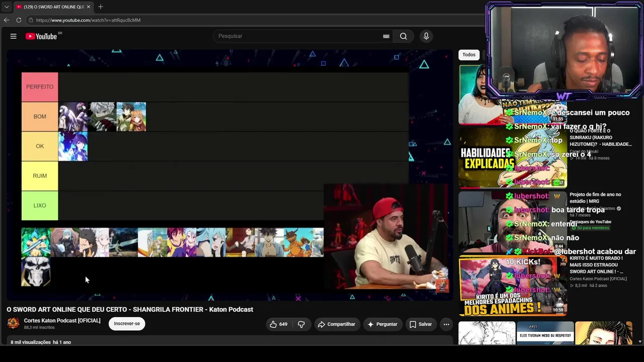644x362 pixels.
Task: Start voice search with the microphone icon
Action: (x=426, y=36)
